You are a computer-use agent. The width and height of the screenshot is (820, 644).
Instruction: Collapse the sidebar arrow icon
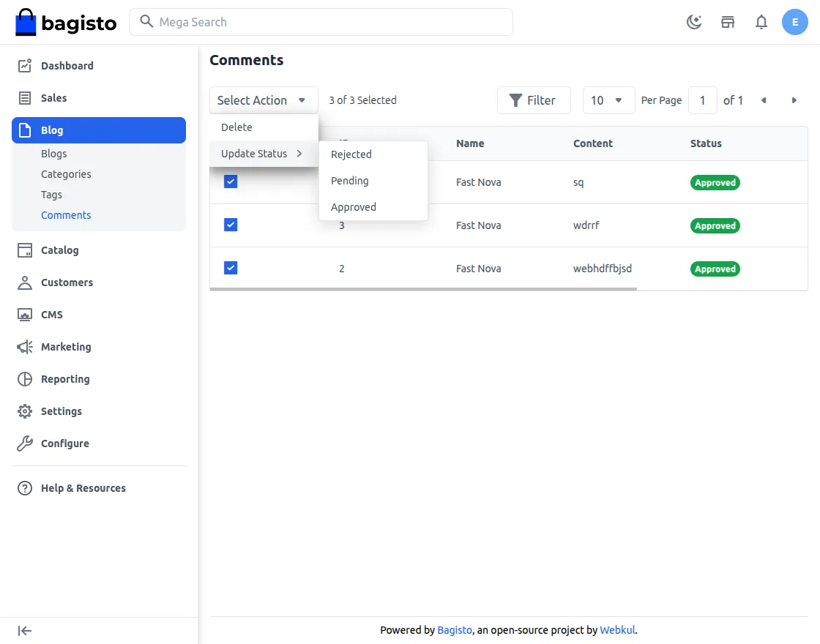click(x=25, y=630)
